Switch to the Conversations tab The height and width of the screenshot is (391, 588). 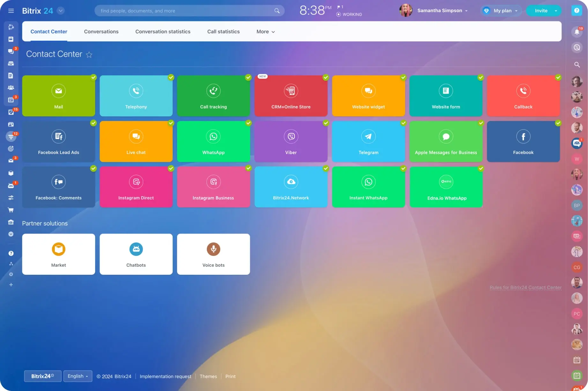101,31
